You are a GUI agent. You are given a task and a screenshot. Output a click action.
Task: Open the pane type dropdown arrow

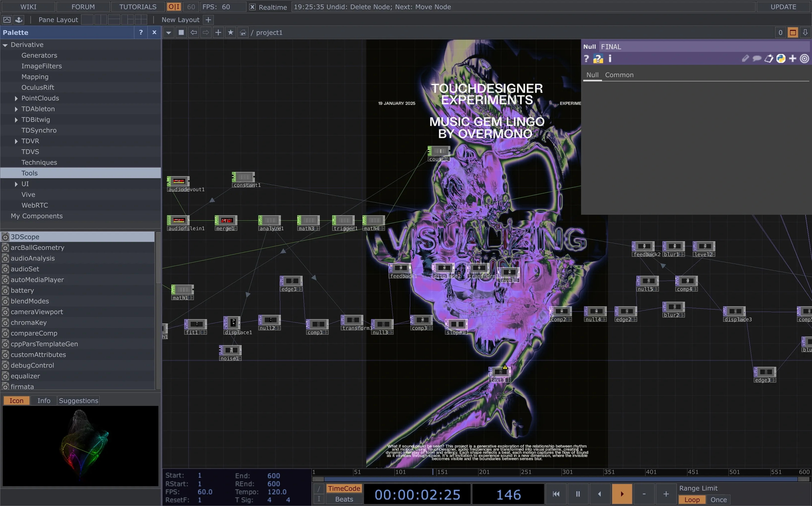click(x=169, y=33)
